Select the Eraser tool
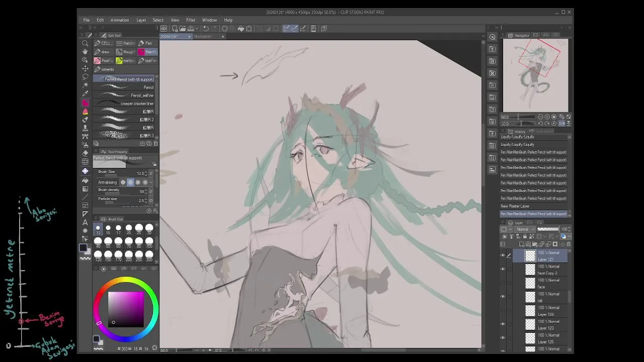The image size is (644, 362). tap(85, 153)
